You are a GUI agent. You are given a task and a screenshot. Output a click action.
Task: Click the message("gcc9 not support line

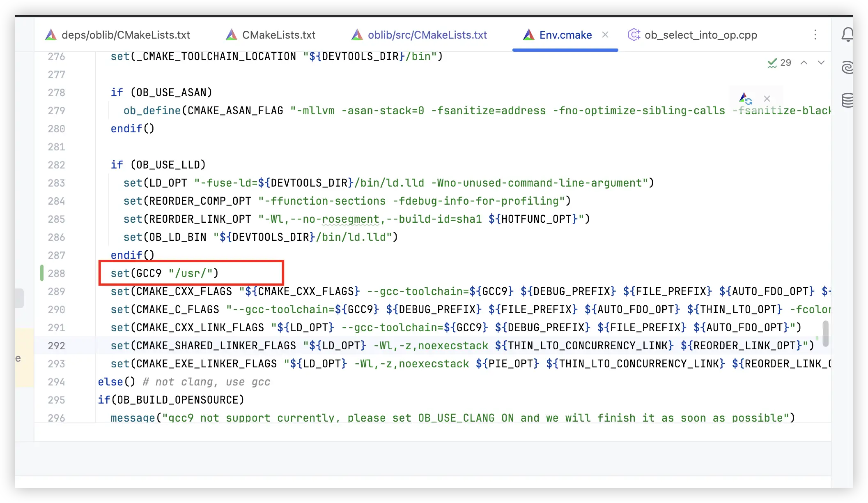452,418
